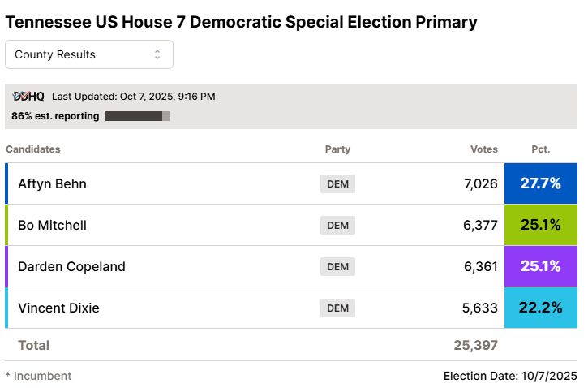
Task: Select candidate Aftyn Behn's name
Action: tap(52, 183)
